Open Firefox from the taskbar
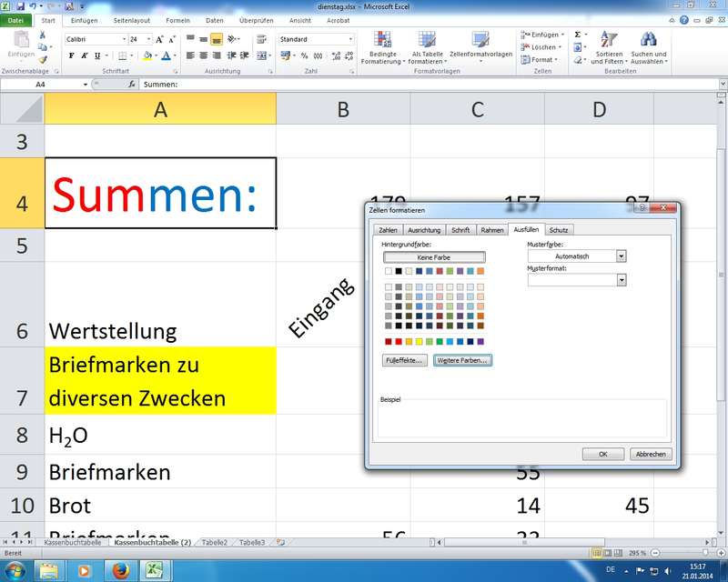This screenshot has width=728, height=582. 120,570
